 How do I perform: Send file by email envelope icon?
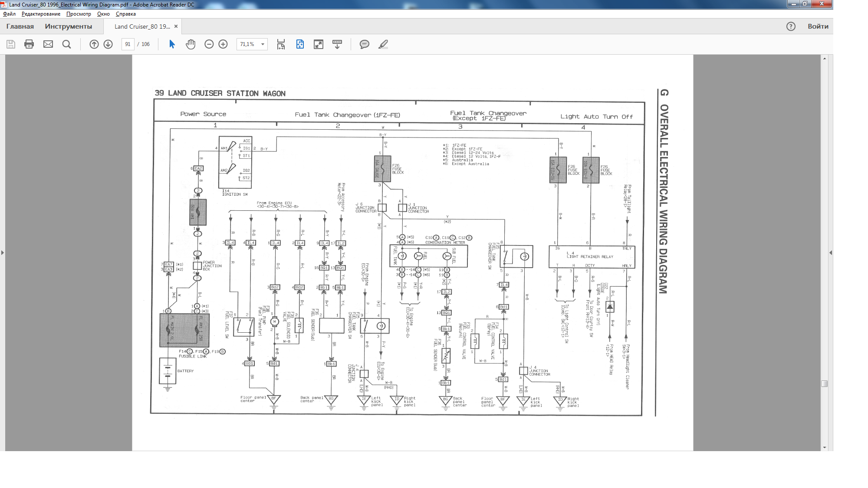pos(48,44)
